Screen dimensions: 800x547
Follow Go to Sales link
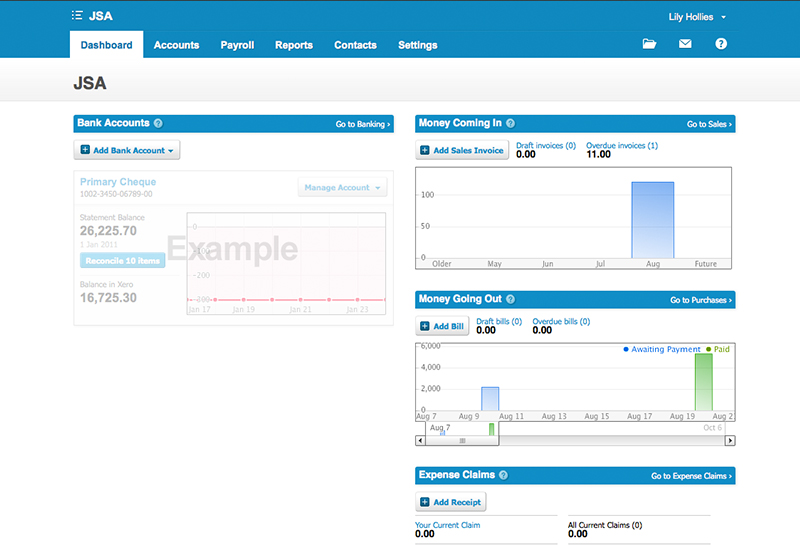(709, 124)
